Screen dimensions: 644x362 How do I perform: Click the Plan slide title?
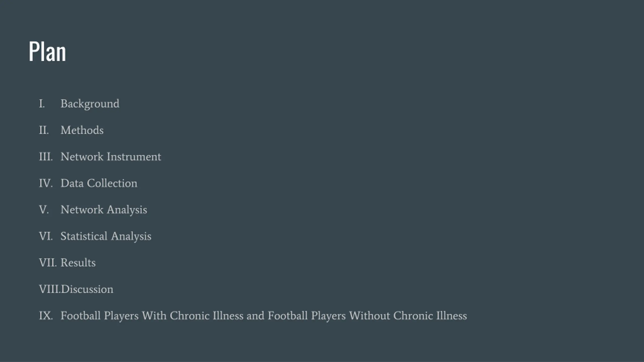coord(47,52)
